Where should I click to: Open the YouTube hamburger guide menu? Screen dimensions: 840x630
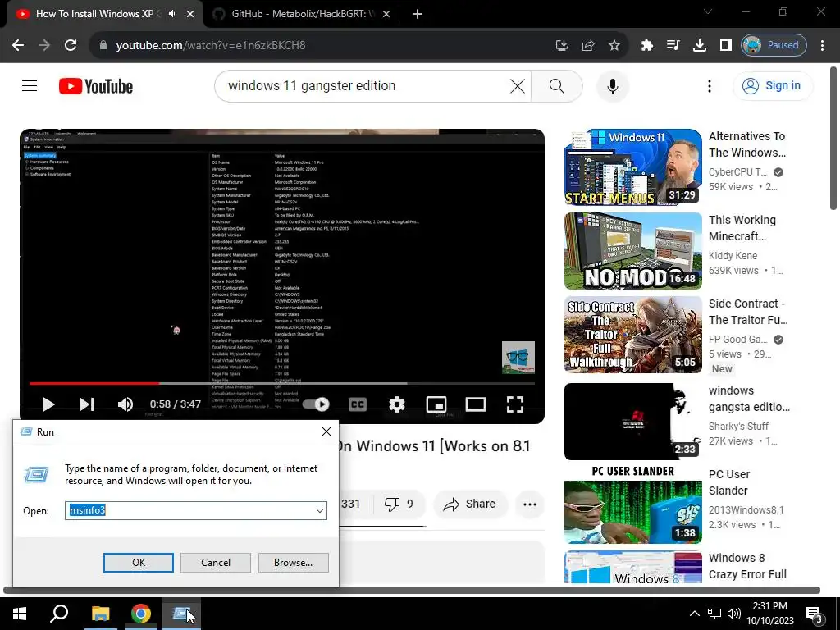(30, 85)
